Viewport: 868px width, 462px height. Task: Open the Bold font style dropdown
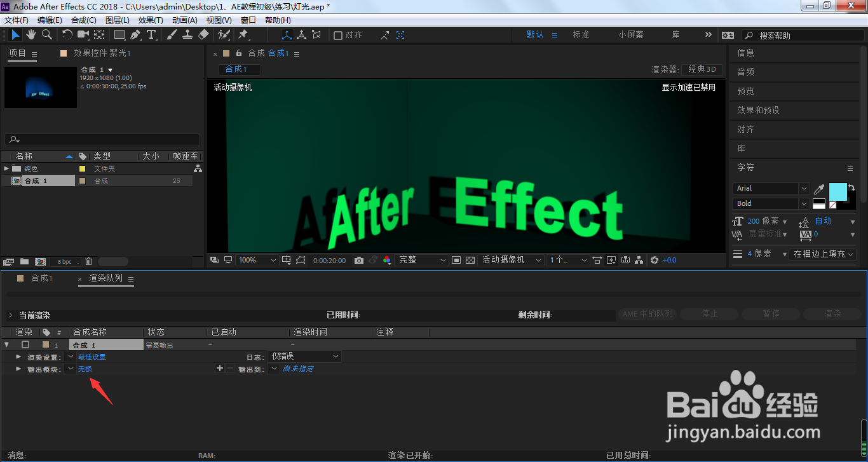tap(771, 203)
